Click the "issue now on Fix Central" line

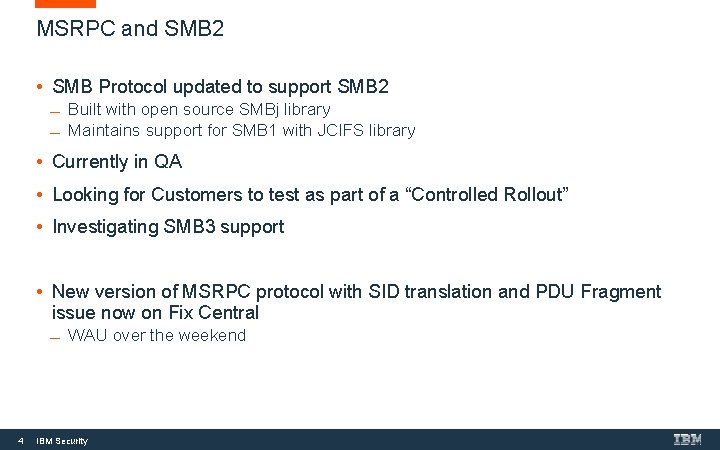click(x=155, y=313)
